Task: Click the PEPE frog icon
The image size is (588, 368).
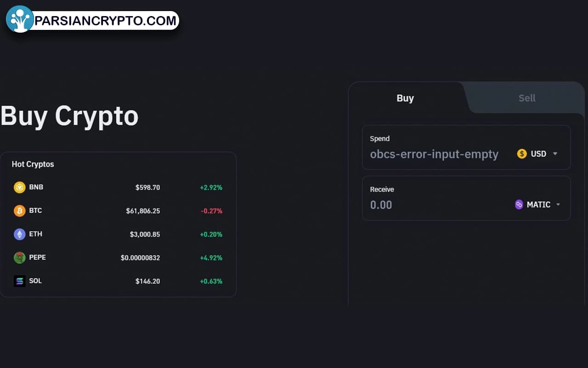Action: (19, 258)
